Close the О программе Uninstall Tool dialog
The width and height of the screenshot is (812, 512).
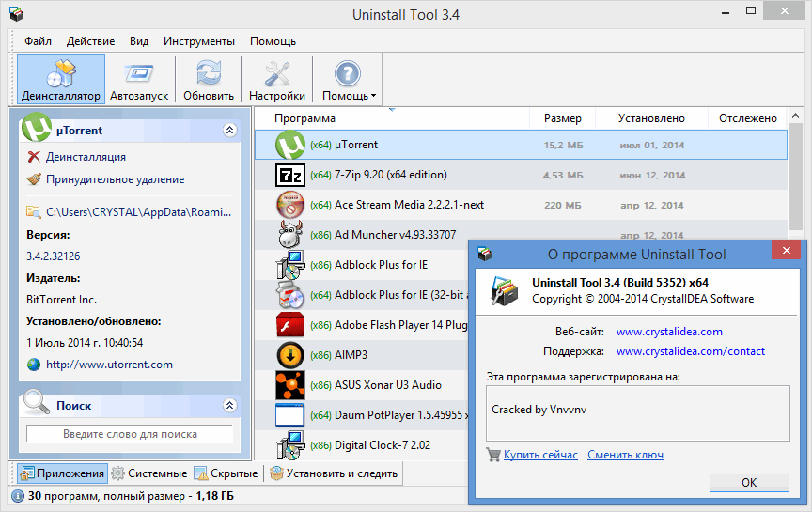point(786,251)
